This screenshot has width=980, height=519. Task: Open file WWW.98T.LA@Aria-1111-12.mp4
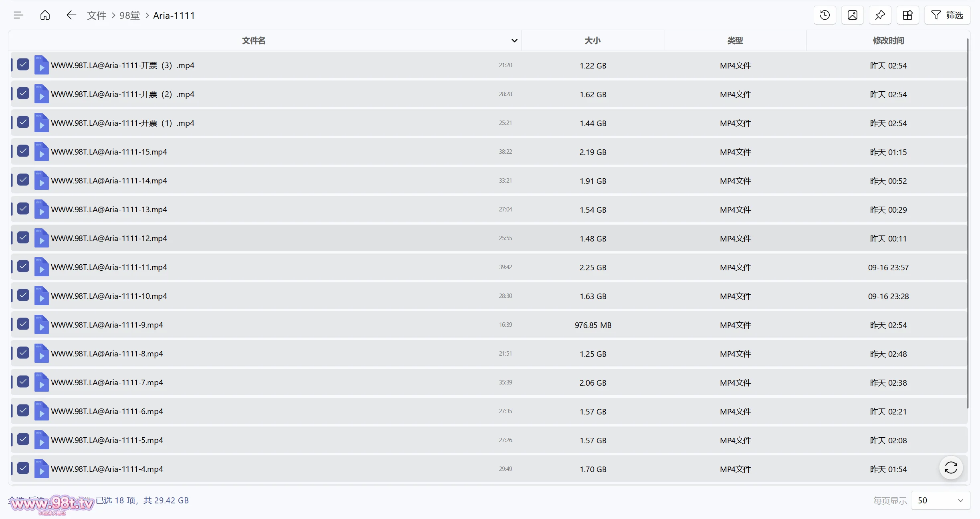coord(109,238)
